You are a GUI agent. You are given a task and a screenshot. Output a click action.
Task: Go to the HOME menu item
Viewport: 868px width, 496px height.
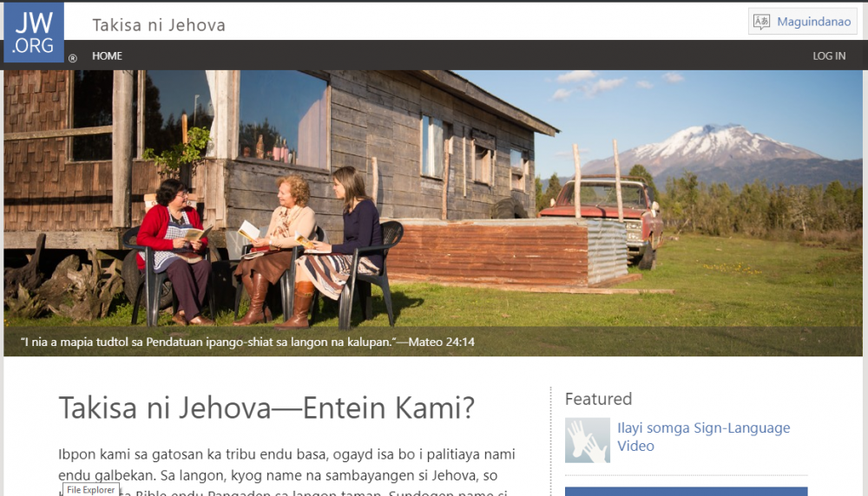tap(107, 55)
